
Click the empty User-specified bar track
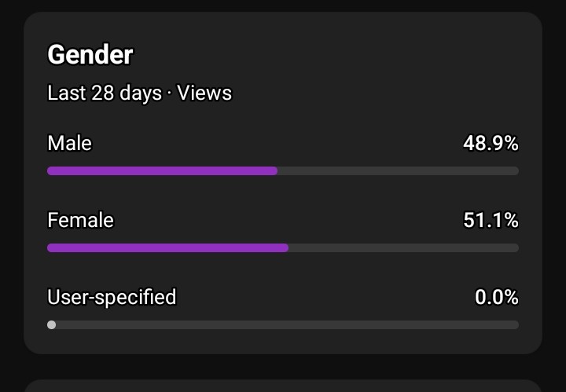(x=288, y=325)
